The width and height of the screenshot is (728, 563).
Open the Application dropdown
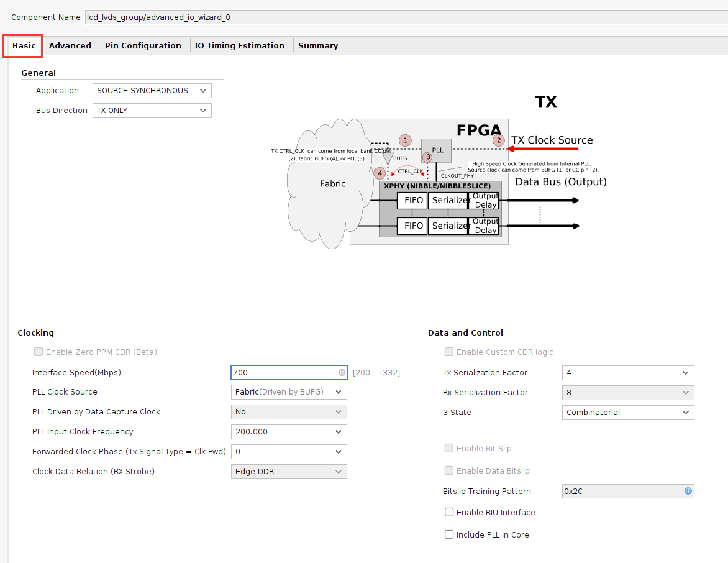point(152,91)
